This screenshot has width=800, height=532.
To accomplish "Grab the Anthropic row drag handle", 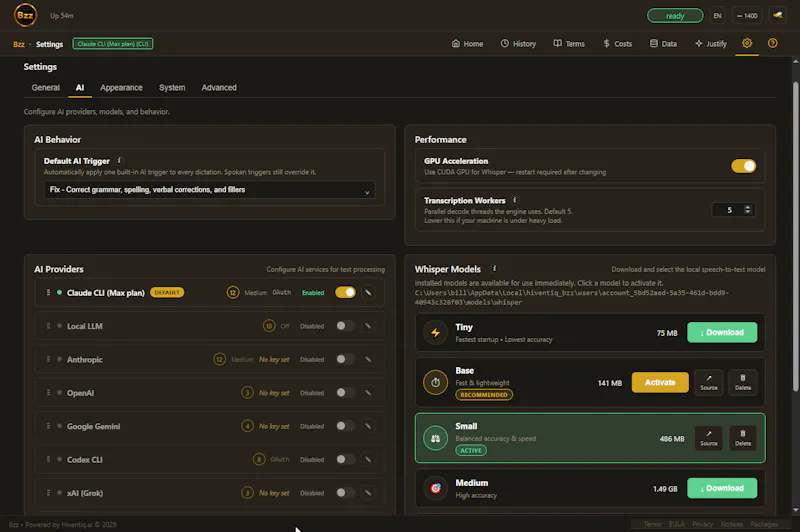I will click(48, 359).
